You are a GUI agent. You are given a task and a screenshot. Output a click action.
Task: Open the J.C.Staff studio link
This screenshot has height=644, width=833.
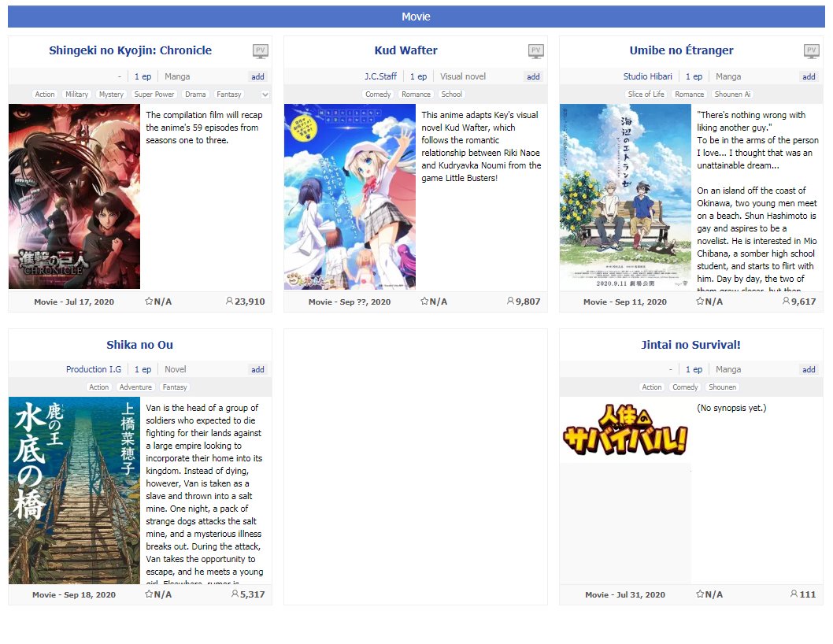tap(380, 76)
